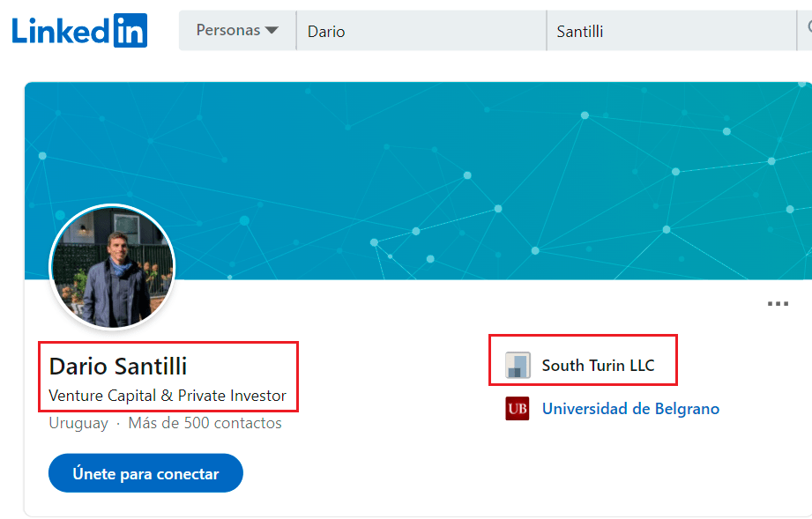Click the Uruguay location label
The height and width of the screenshot is (519, 812).
tap(78, 423)
